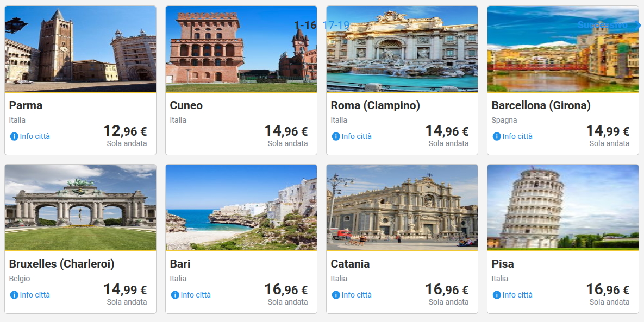Click the info icon on the Parma card
Screen dimensions: 644x322
click(14, 136)
